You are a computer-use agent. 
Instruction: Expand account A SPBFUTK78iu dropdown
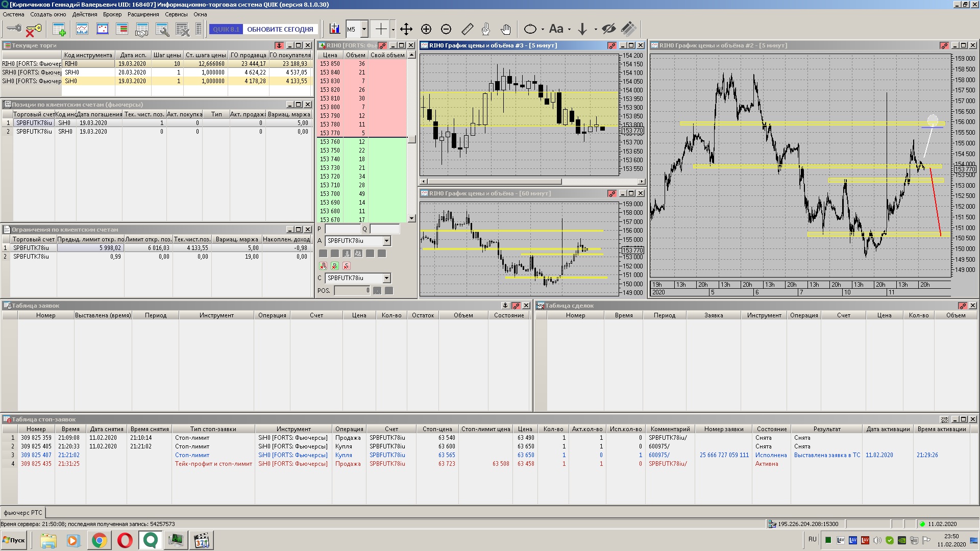click(x=386, y=241)
